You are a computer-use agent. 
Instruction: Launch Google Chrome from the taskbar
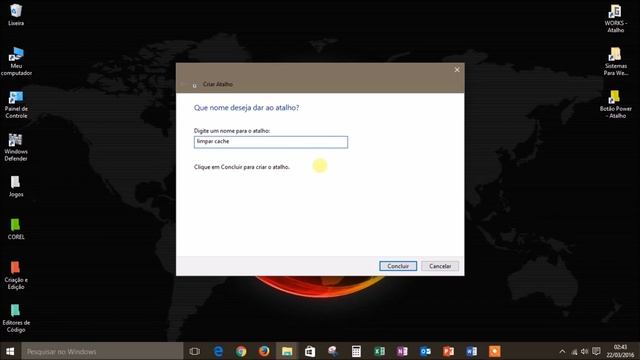[241, 351]
